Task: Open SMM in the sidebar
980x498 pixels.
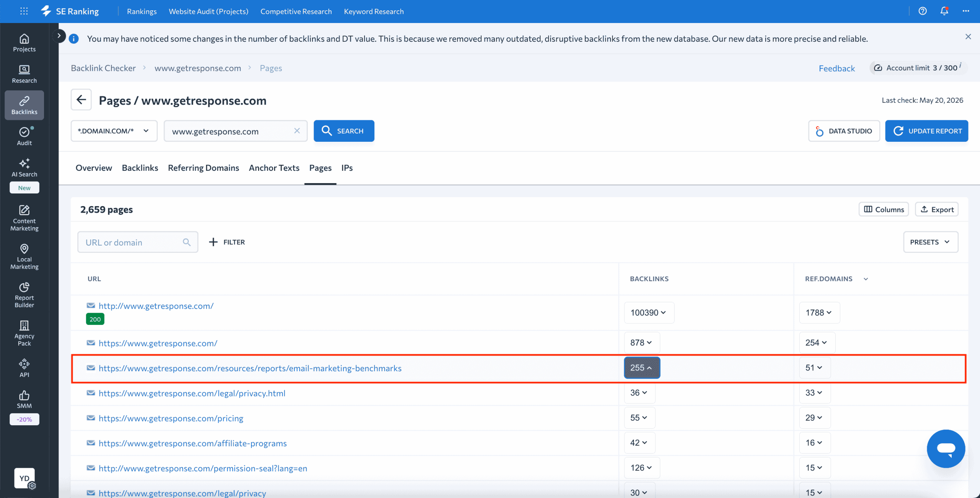Action: [x=24, y=400]
